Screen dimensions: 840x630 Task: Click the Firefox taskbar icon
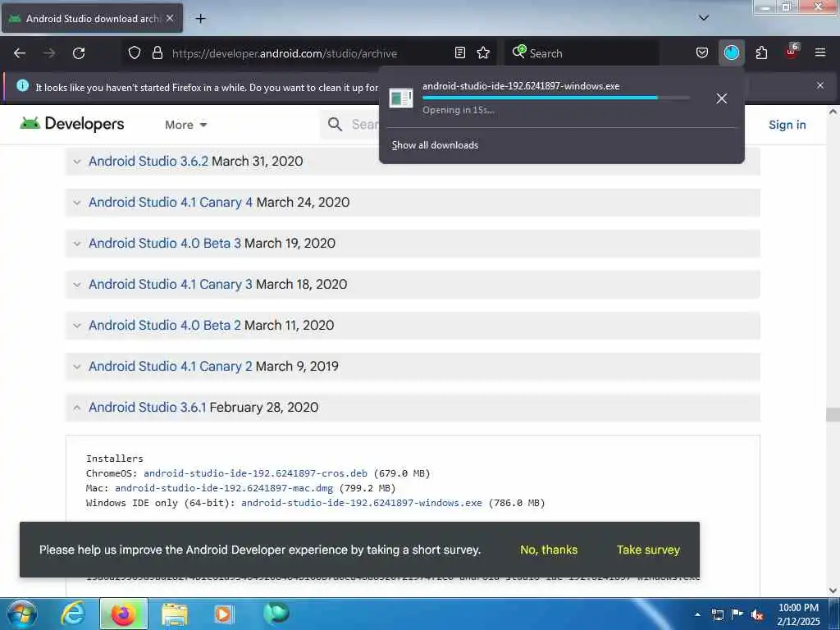(123, 614)
